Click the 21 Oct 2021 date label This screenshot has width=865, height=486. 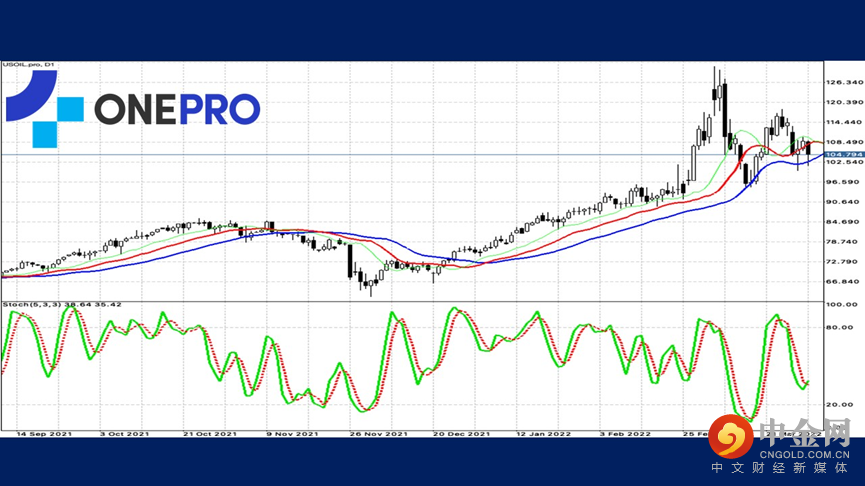[x=210, y=434]
